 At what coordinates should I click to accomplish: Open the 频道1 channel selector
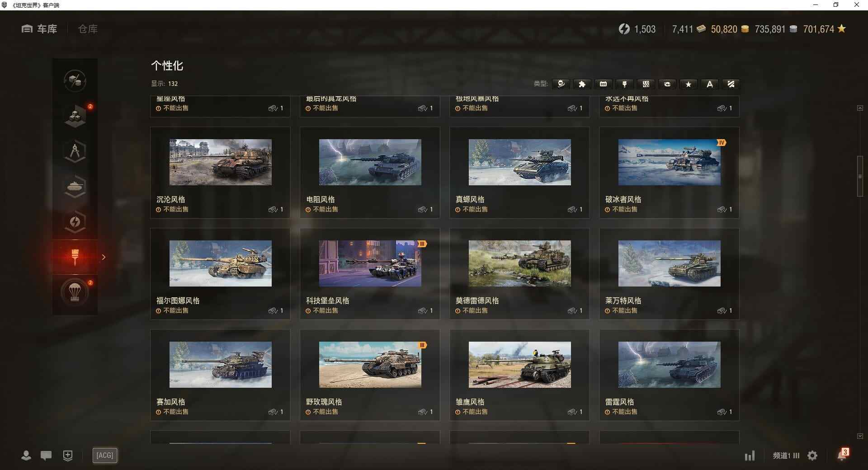click(786, 456)
